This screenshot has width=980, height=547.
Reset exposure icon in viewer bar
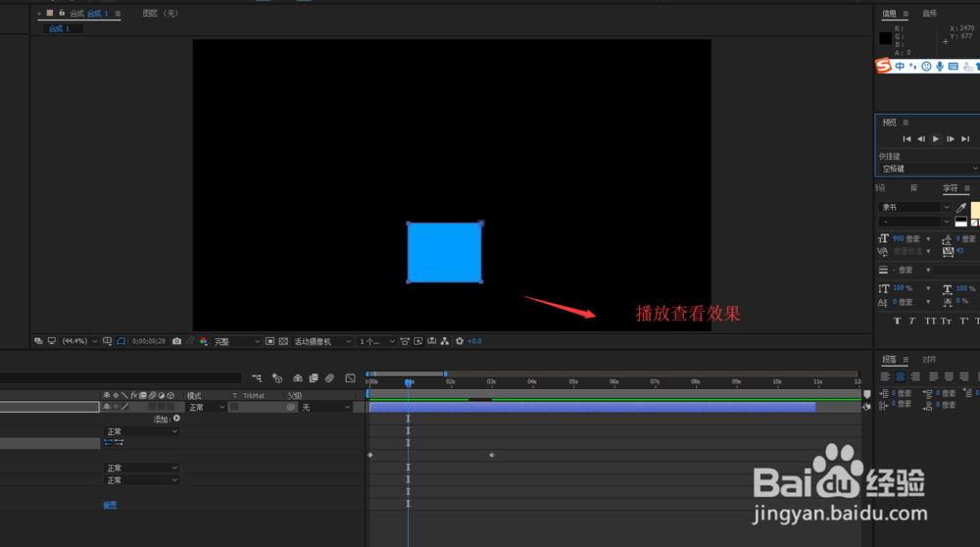click(460, 341)
